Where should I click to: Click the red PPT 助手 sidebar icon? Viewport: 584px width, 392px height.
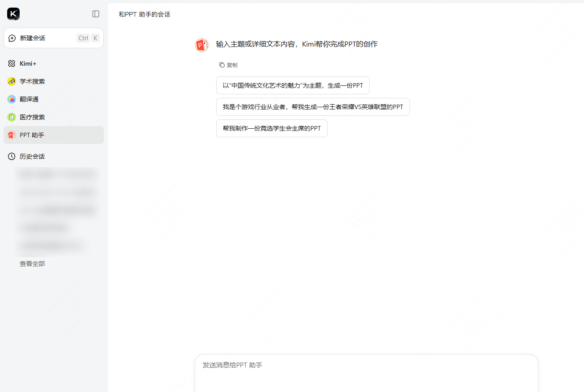[x=12, y=135]
